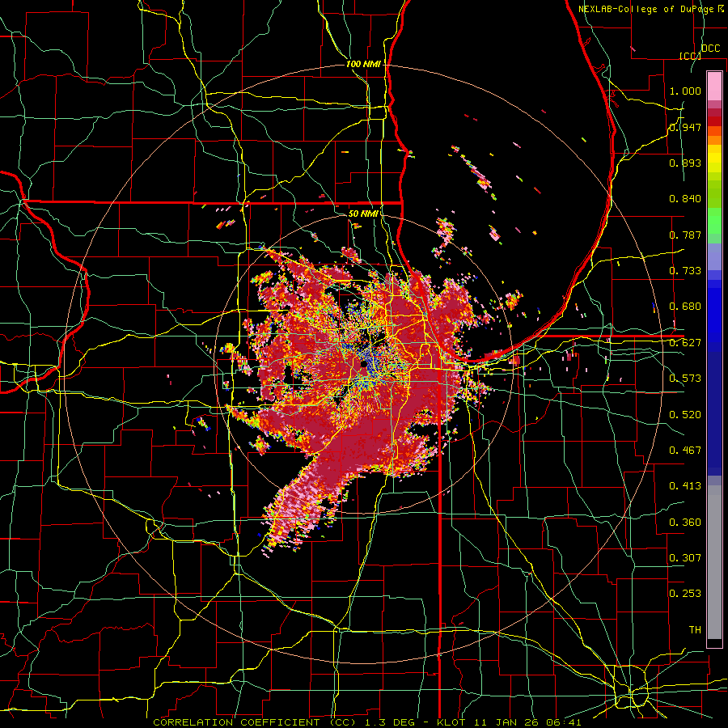Select the 0.840 scale value

[685, 199]
